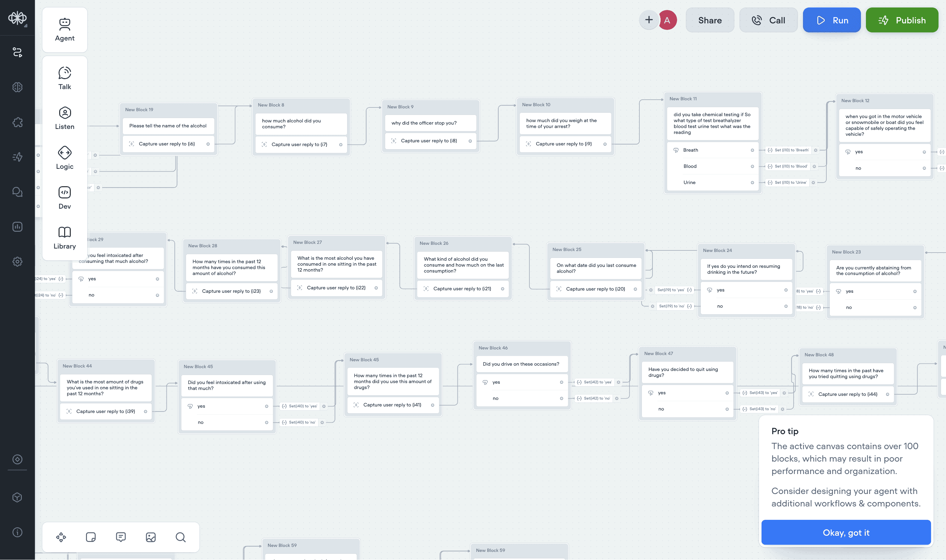This screenshot has height=560, width=946.
Task: Dismiss the Pro tip with Okay, got it
Action: (846, 533)
